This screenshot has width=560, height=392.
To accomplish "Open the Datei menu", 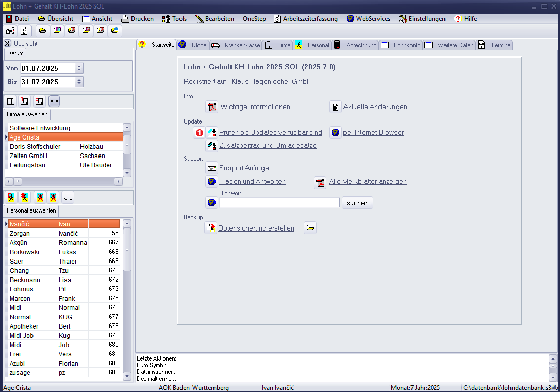I will click(18, 19).
